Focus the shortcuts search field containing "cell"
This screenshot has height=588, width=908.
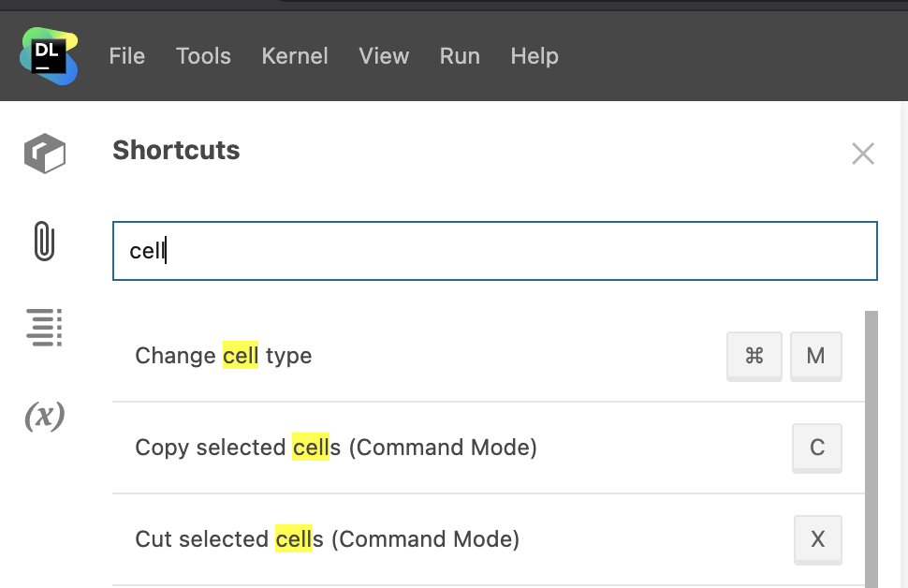coord(494,251)
